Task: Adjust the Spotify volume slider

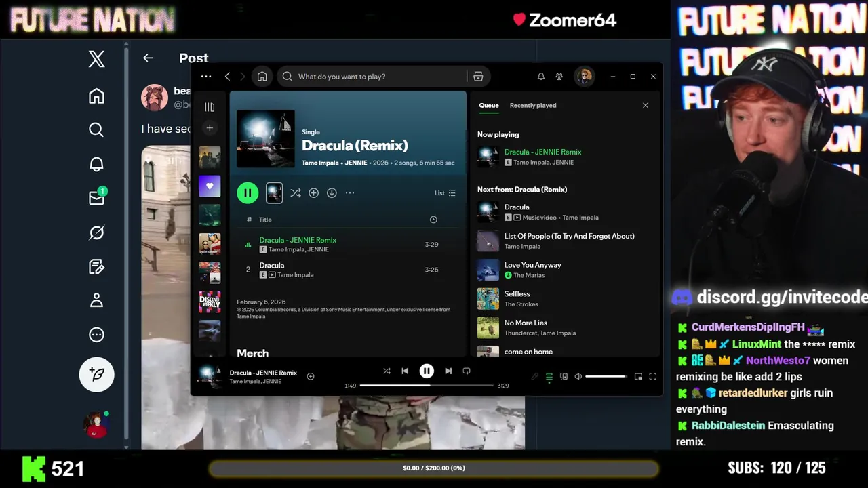Action: click(606, 376)
